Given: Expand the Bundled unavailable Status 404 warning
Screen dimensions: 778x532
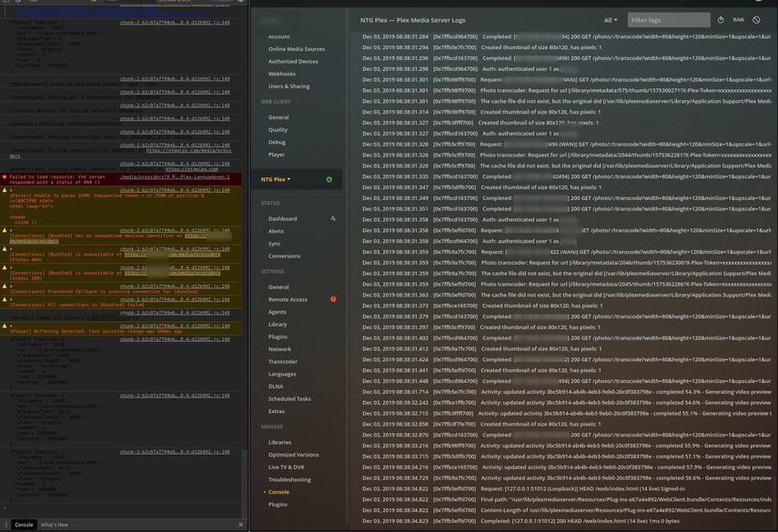Looking at the screenshot, I should [10, 249].
